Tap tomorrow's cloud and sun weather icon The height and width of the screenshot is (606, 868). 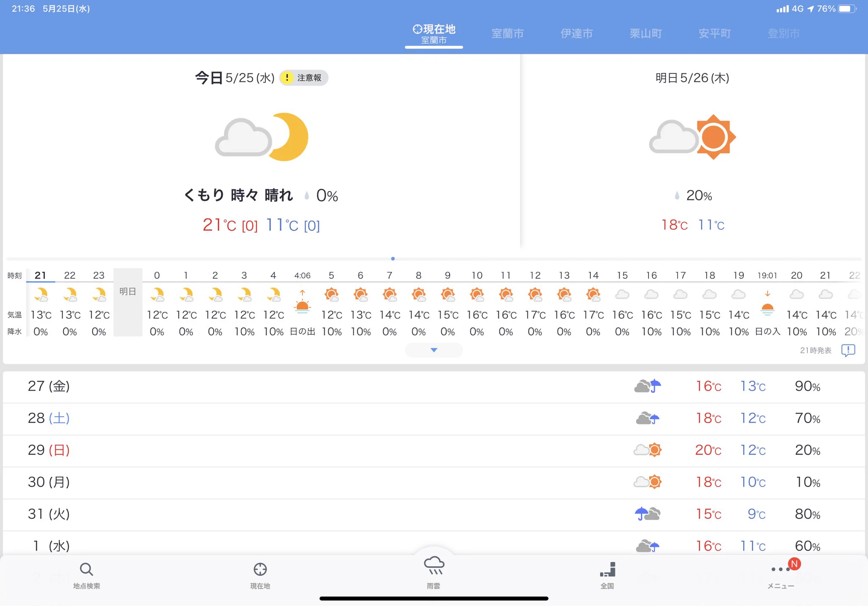click(x=693, y=137)
